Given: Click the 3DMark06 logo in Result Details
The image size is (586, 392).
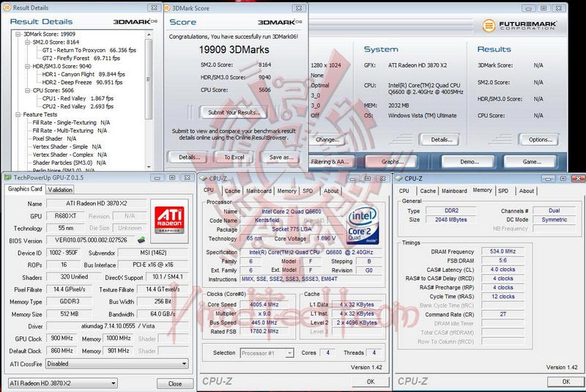Looking at the screenshot, I should (x=136, y=22).
